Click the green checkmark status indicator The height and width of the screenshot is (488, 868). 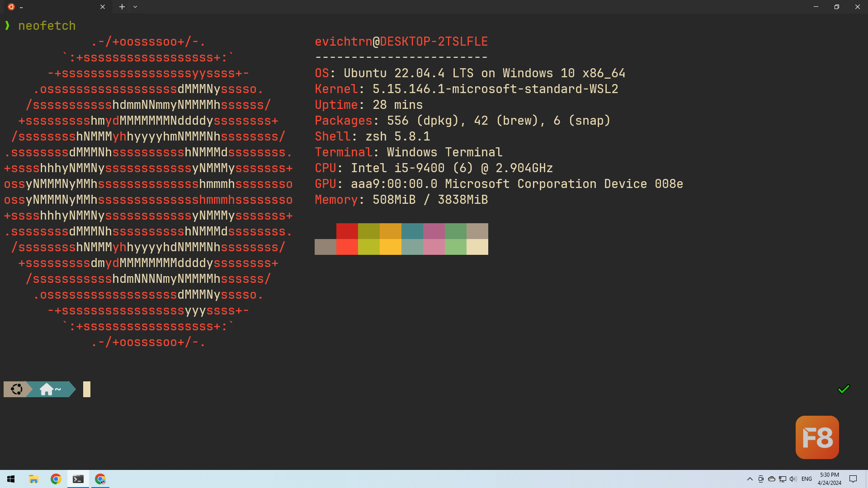844,389
